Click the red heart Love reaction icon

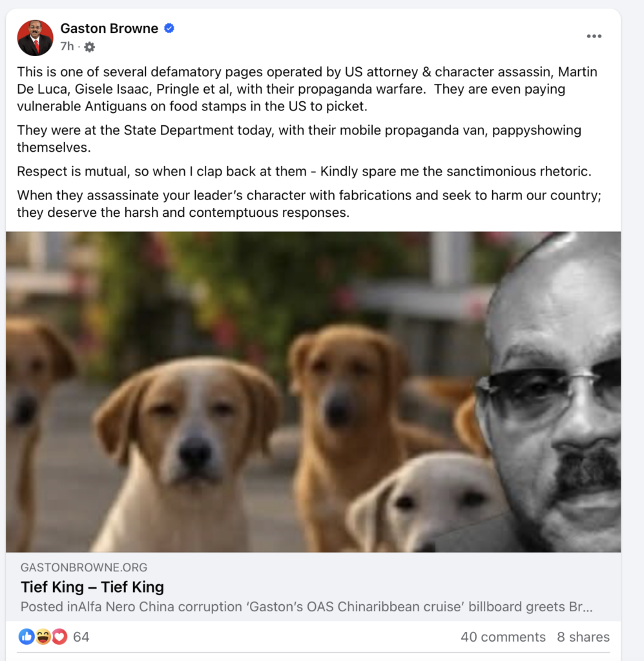59,636
